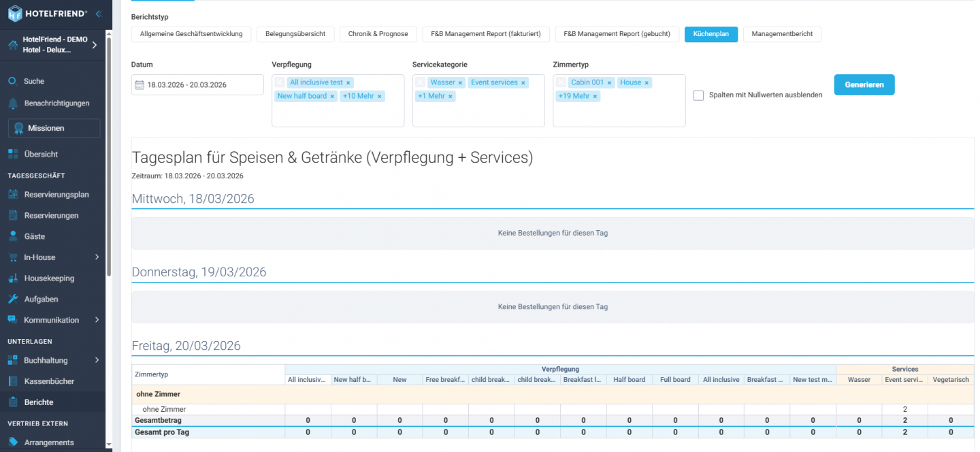Remove the 'All inclusive test' tag
980x452 pixels.
[348, 83]
